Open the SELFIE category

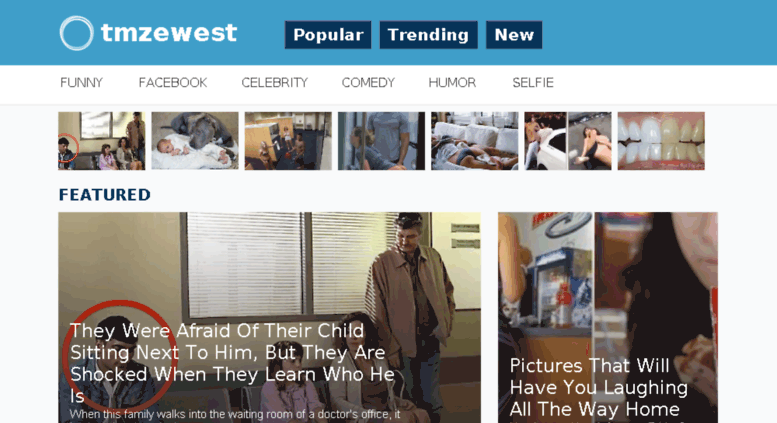[x=533, y=82]
